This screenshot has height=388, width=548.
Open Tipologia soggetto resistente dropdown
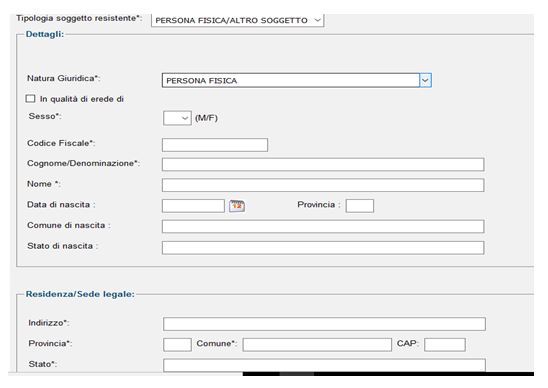pos(238,20)
